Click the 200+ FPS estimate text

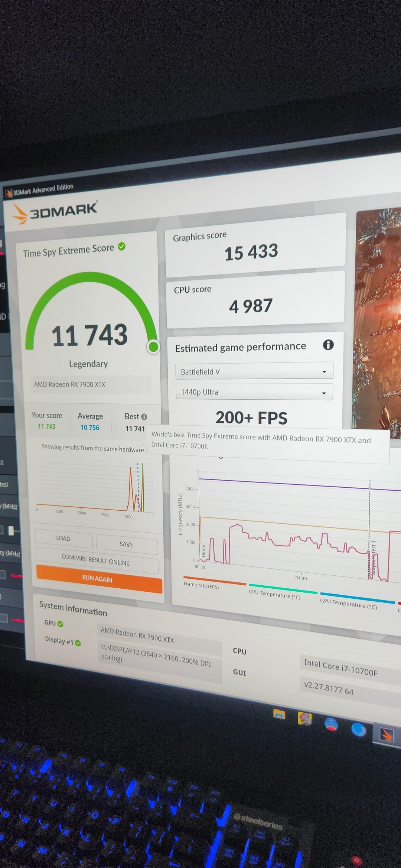[251, 418]
